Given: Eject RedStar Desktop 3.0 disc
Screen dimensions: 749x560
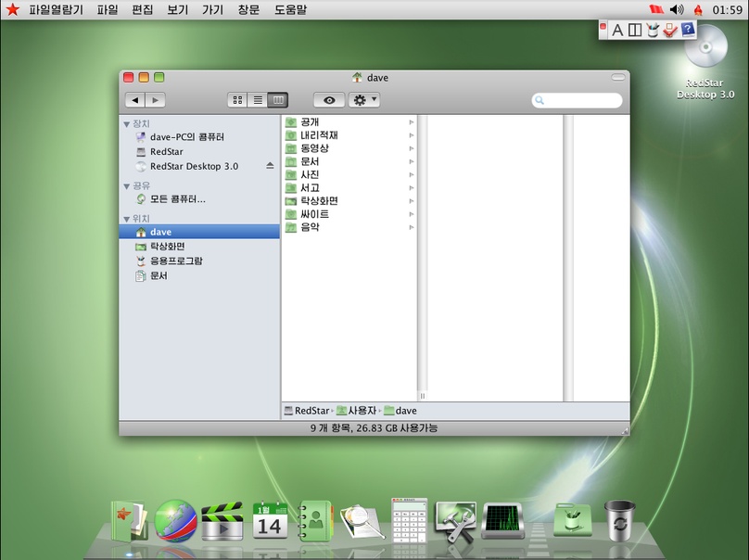Looking at the screenshot, I should pos(270,166).
